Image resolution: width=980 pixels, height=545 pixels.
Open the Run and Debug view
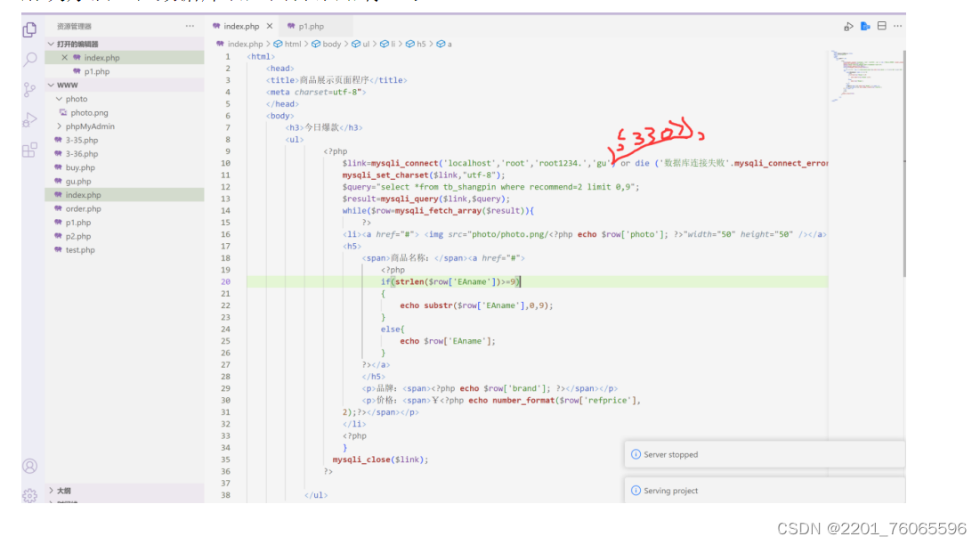pyautogui.click(x=29, y=119)
